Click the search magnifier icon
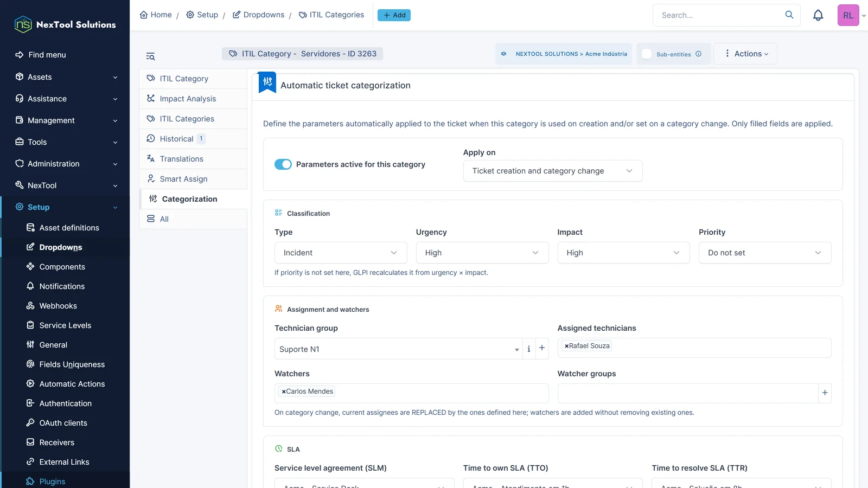 [x=789, y=15]
